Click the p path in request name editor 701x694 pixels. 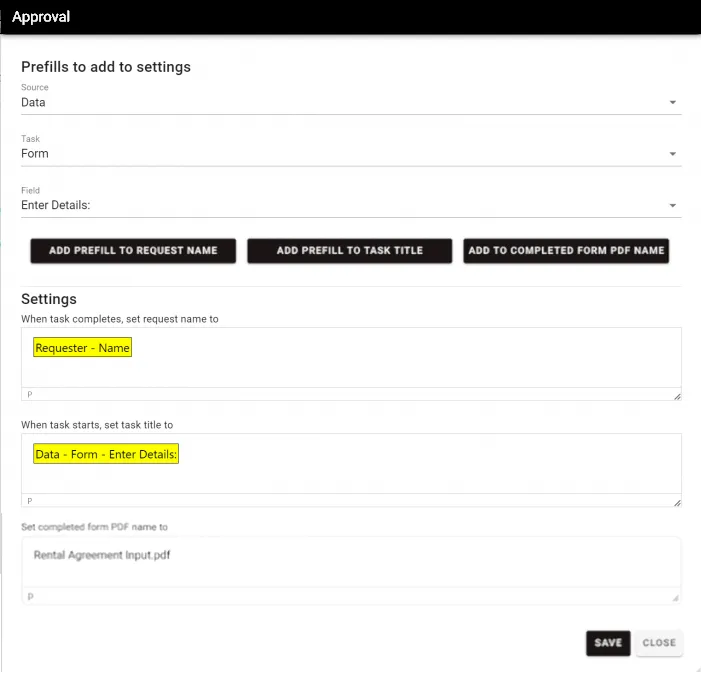(30, 395)
